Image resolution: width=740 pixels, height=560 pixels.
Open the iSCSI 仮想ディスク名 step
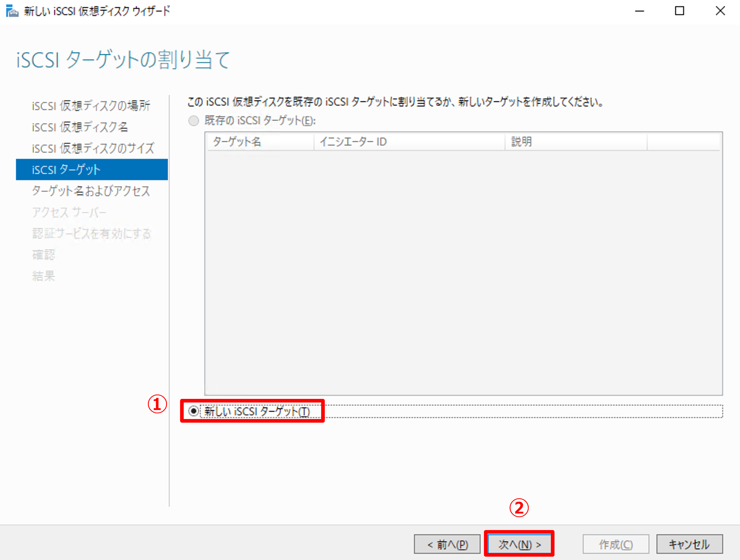[x=80, y=127]
